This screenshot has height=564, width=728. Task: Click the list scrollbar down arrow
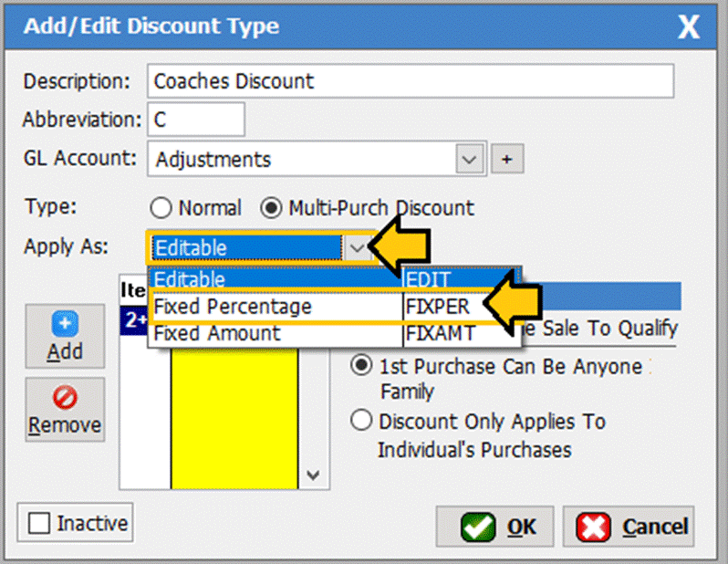(x=313, y=475)
